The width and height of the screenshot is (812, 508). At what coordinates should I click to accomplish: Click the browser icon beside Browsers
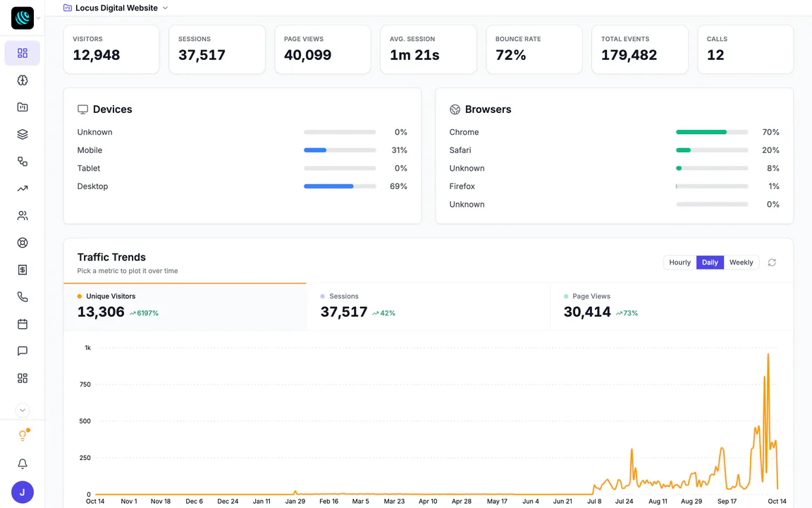point(455,109)
